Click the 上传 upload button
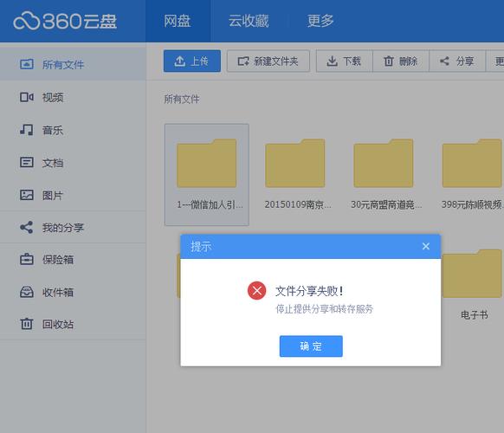Screen dimensions: 504x433 click(x=192, y=61)
